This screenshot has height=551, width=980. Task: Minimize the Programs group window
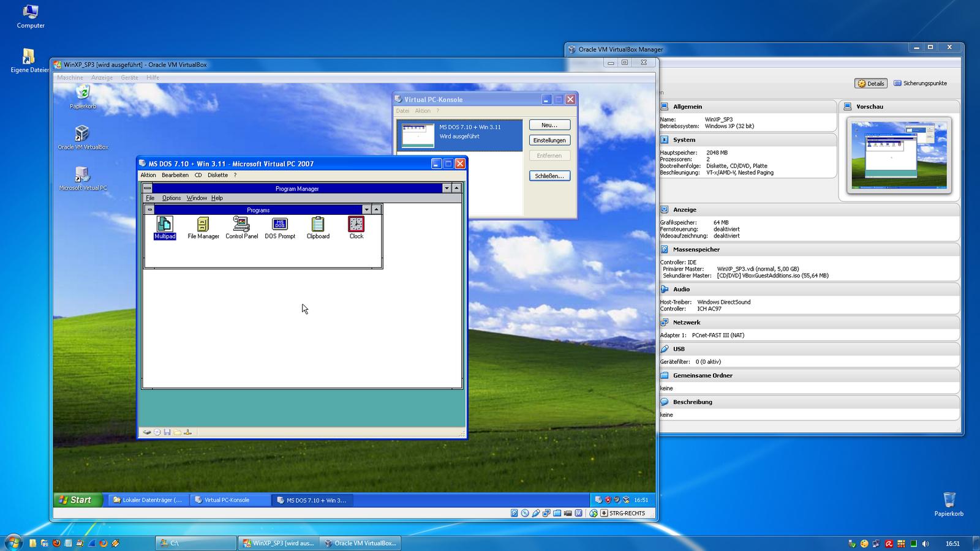pyautogui.click(x=366, y=209)
